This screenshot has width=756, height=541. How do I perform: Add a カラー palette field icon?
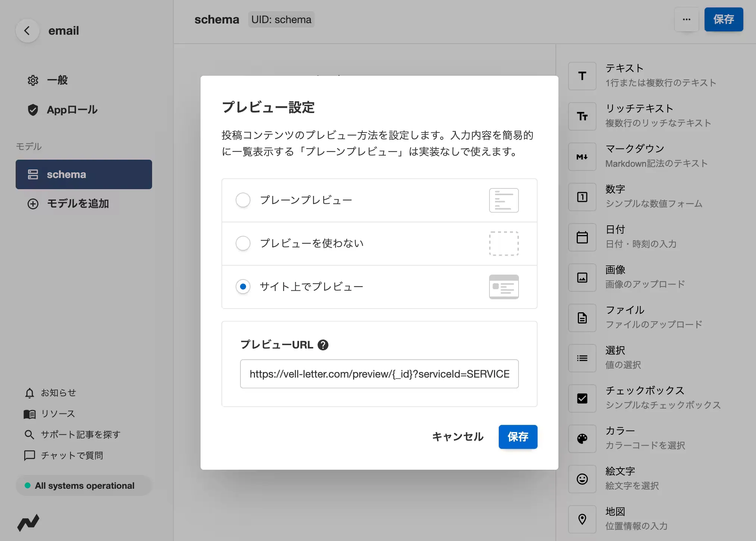click(x=582, y=439)
